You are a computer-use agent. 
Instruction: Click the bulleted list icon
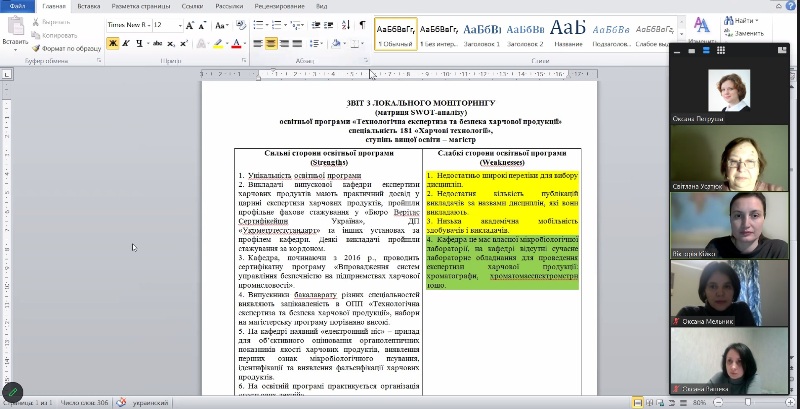click(258, 25)
